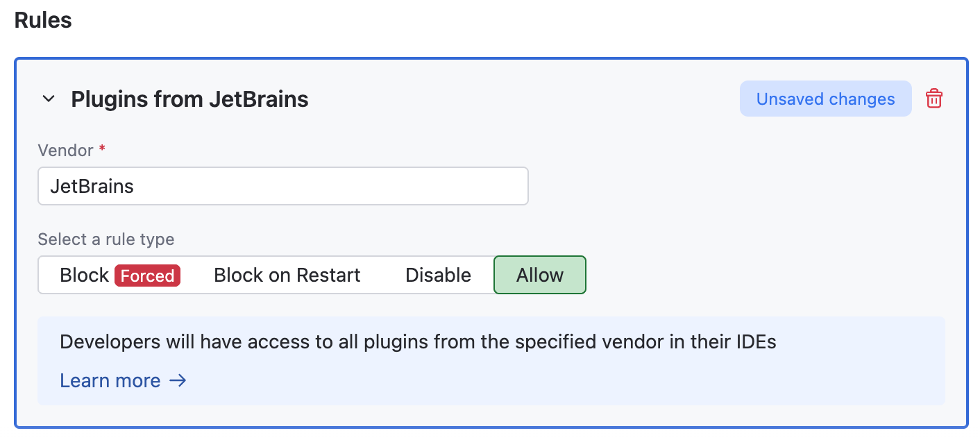Viewport: 980px width, 440px height.
Task: Open the Learn more link
Action: (110, 380)
